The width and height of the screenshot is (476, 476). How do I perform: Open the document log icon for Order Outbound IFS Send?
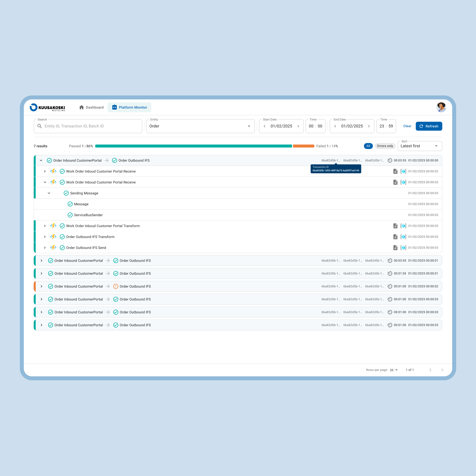(x=396, y=248)
